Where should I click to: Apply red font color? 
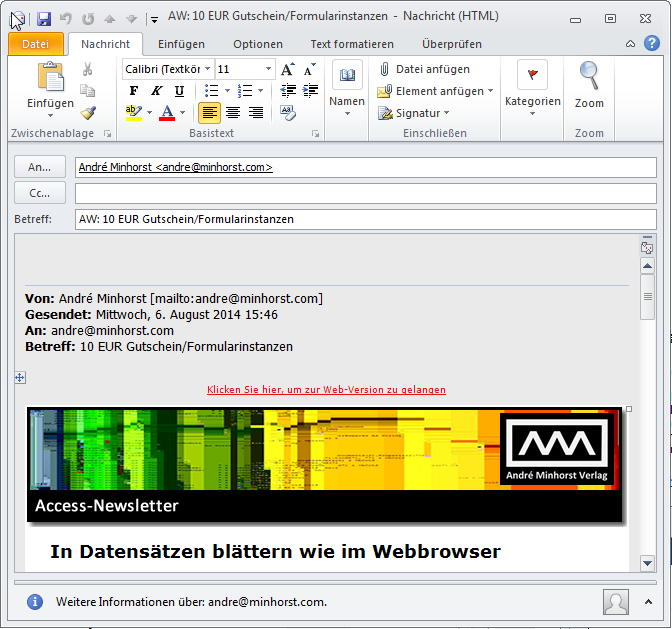point(167,113)
